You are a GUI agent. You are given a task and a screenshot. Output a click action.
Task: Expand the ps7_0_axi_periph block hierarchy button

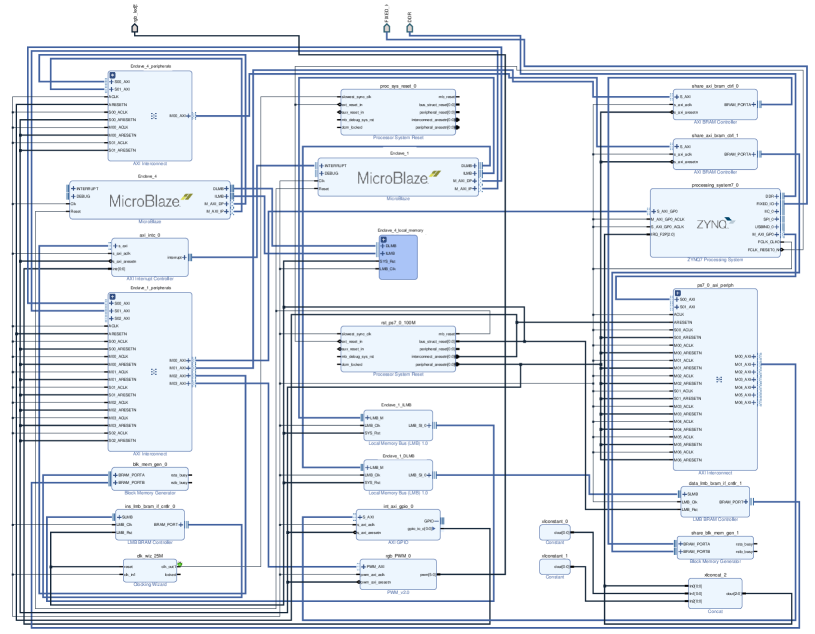click(676, 293)
